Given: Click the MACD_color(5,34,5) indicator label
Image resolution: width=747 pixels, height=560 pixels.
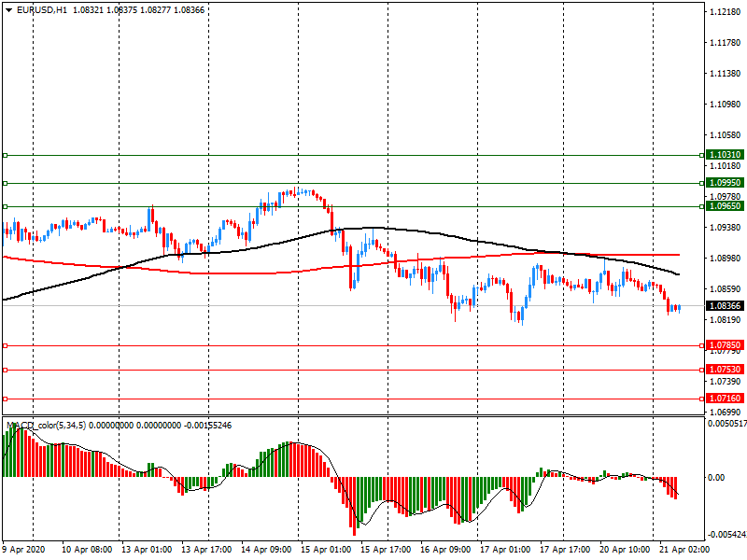Looking at the screenshot, I should click(47, 426).
